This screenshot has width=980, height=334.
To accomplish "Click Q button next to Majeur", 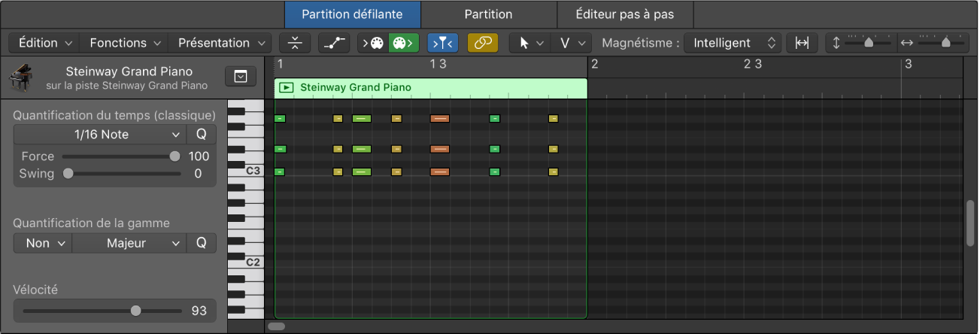I will click(202, 243).
